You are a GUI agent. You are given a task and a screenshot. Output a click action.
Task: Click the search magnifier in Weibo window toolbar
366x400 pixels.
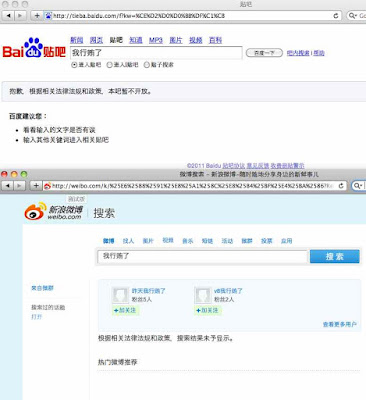pyautogui.click(x=358, y=186)
